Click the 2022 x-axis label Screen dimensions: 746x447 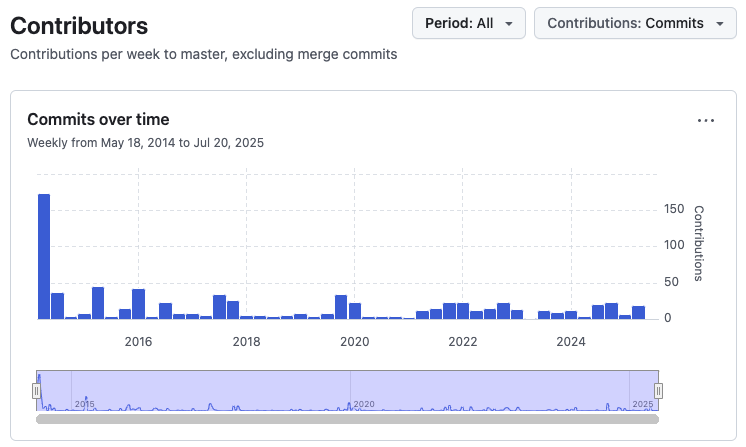[x=463, y=342]
